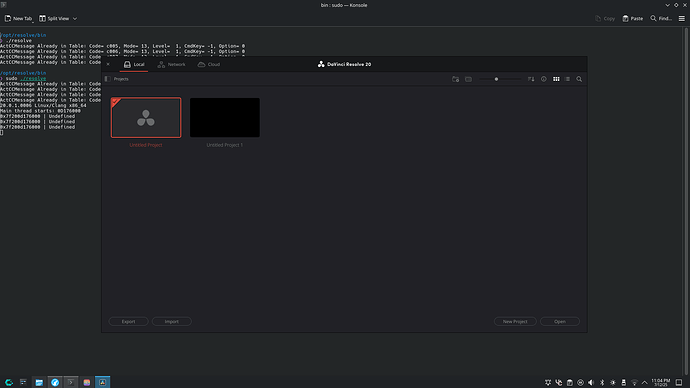Screen dimensions: 690x388
Task: Open the system settings taskbar icon
Action: coord(23,382)
